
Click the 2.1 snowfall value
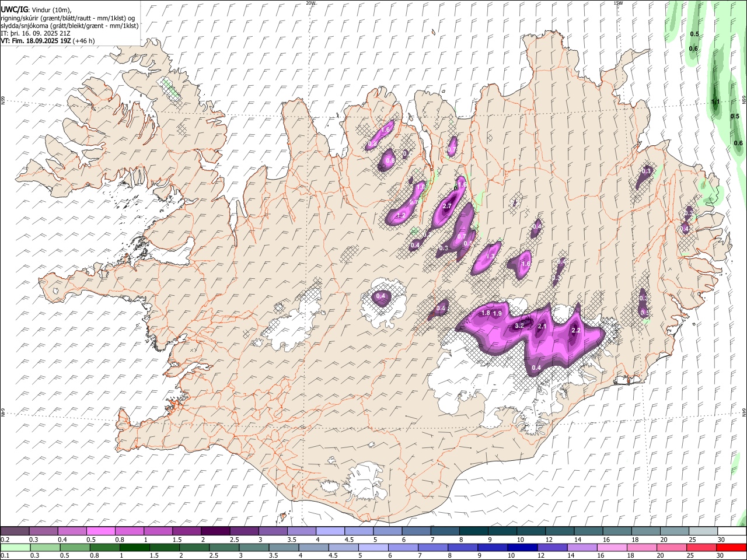click(542, 326)
